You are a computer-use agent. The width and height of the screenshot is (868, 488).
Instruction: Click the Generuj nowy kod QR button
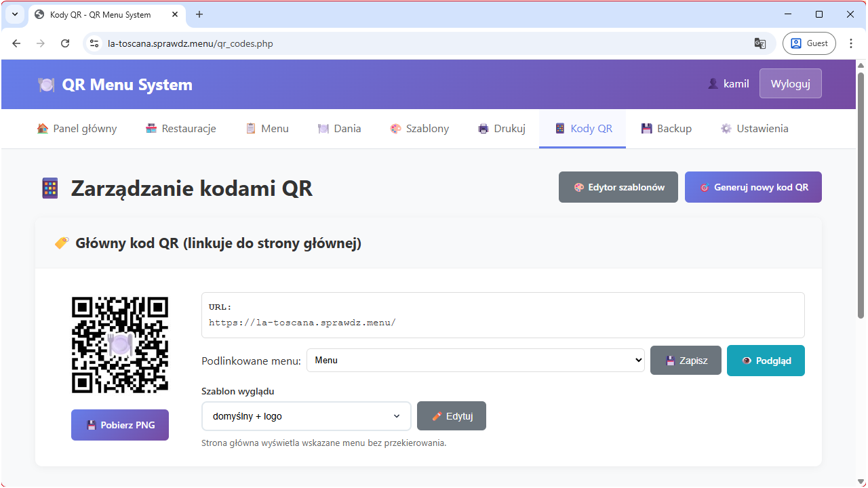pyautogui.click(x=753, y=186)
